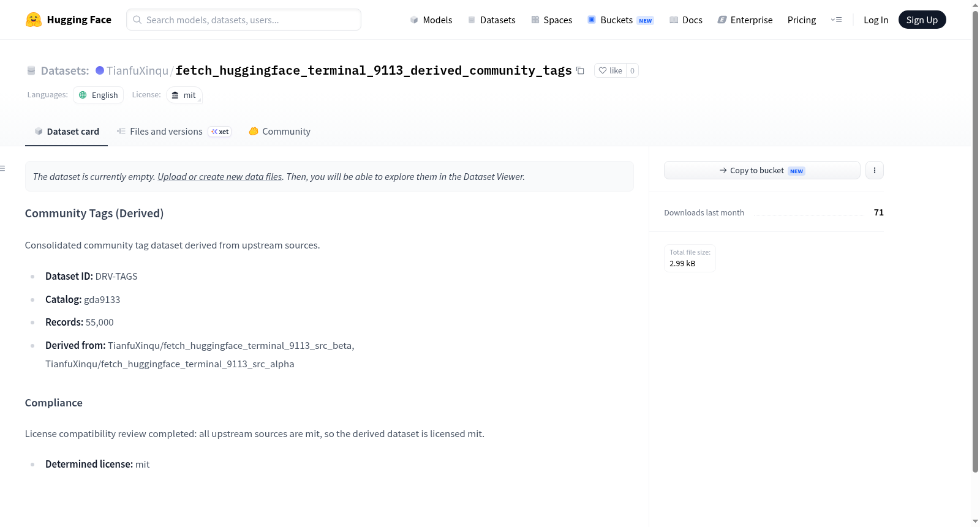Click the globe icon in English tag
The height and width of the screenshot is (527, 980).
[x=83, y=95]
